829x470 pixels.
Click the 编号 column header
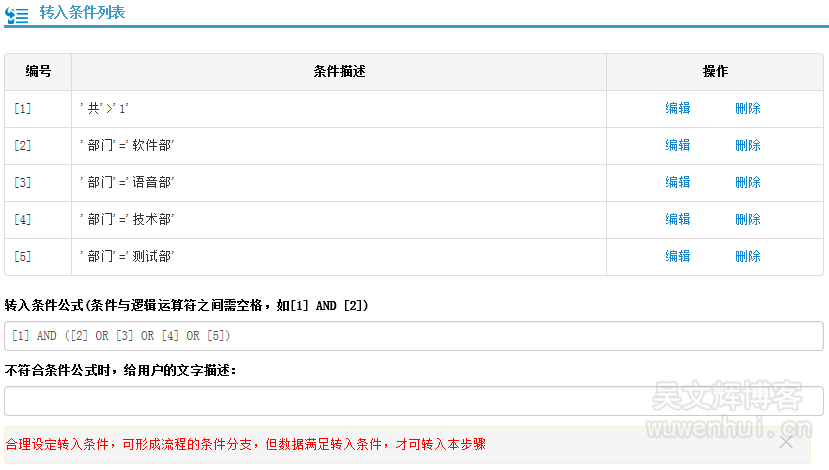pos(38,72)
